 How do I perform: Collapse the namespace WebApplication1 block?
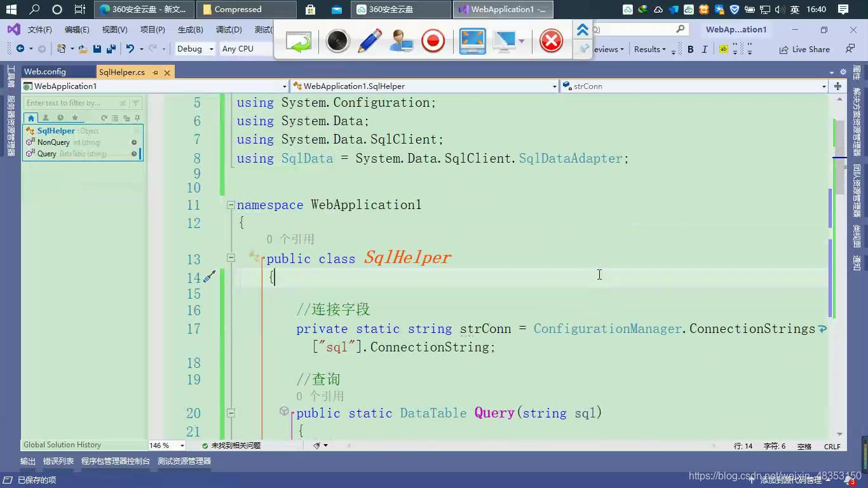(231, 205)
